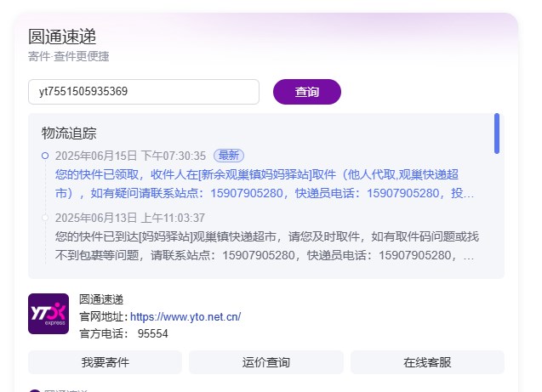Click the 官方电话 95554 number
This screenshot has height=392, width=542.
[153, 333]
